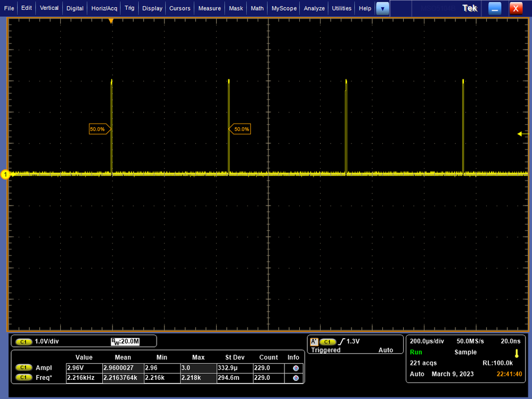This screenshot has width=532, height=399.
Task: Minimize the Tek oscilloscope window
Action: 495,9
